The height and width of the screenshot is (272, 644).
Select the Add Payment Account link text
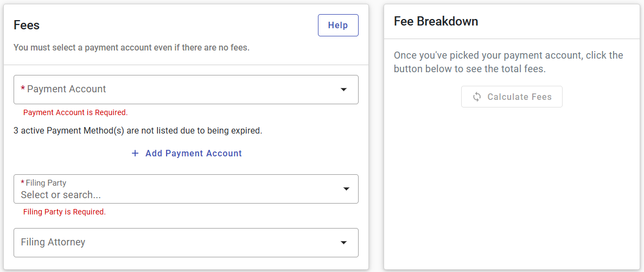193,154
